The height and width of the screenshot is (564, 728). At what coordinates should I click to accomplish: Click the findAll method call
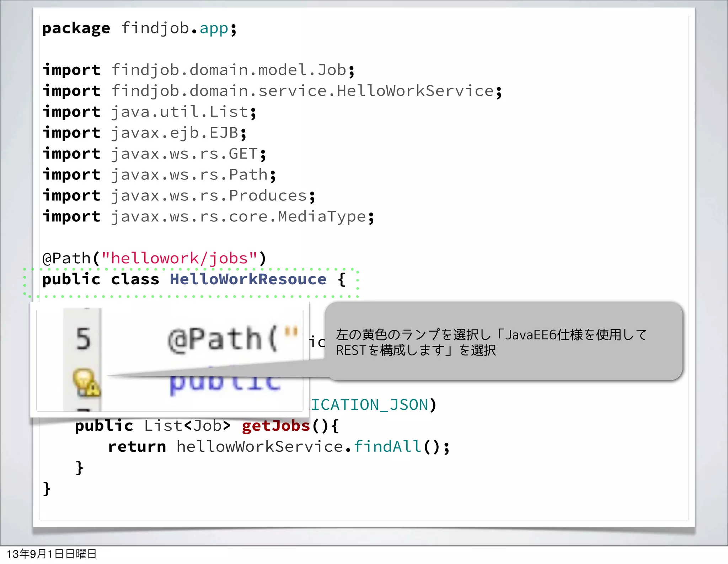387,447
